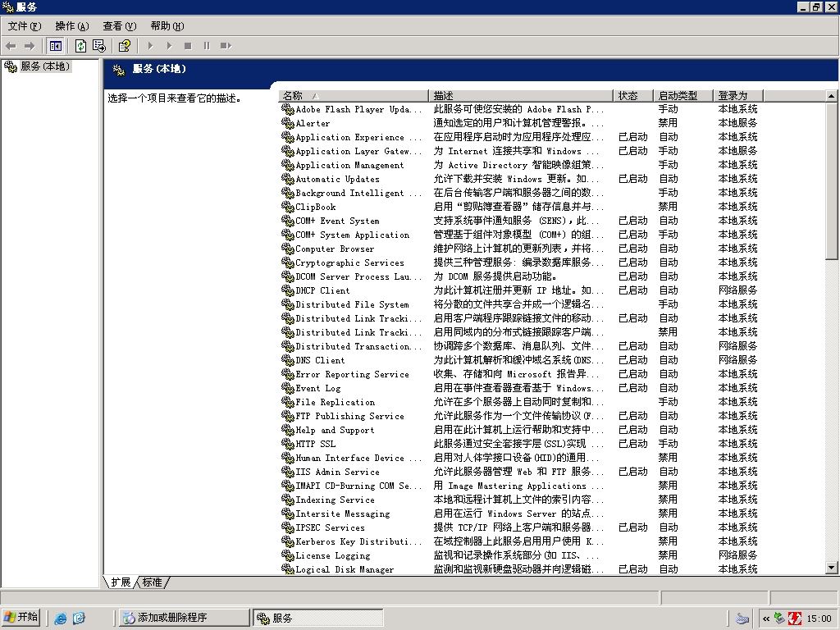The height and width of the screenshot is (630, 840).
Task: Switch to 添加或删除程序 taskbar window
Action: tap(184, 618)
